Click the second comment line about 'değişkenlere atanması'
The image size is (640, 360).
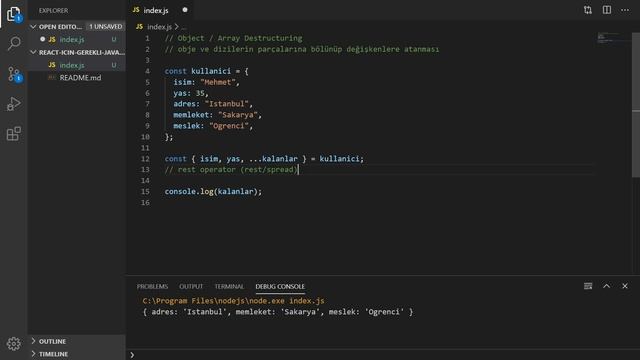pos(302,49)
